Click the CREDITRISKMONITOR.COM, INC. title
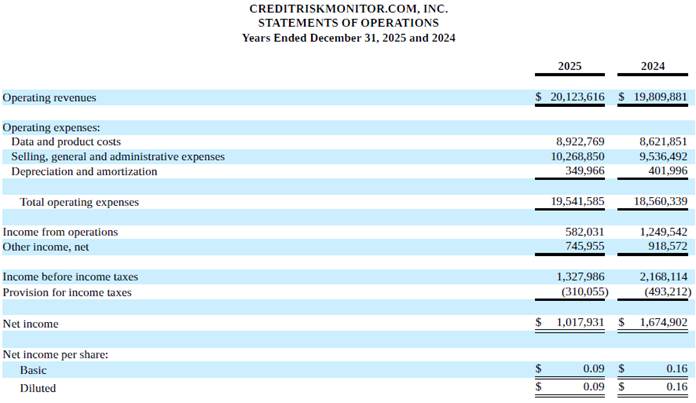 tap(348, 8)
